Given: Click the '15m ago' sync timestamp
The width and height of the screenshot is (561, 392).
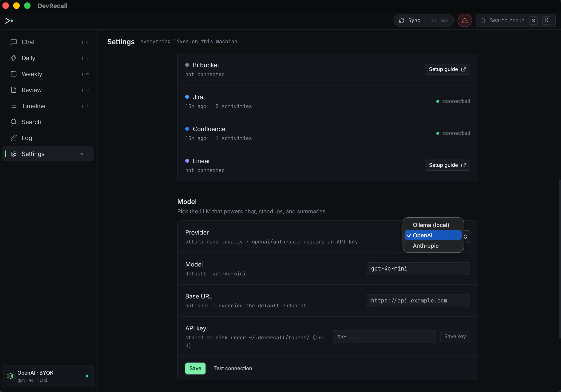Looking at the screenshot, I should click(439, 20).
